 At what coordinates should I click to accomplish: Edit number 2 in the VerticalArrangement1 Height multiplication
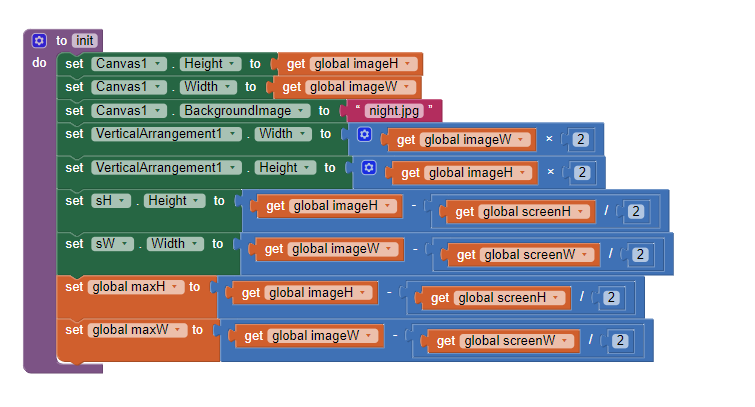[x=582, y=173]
